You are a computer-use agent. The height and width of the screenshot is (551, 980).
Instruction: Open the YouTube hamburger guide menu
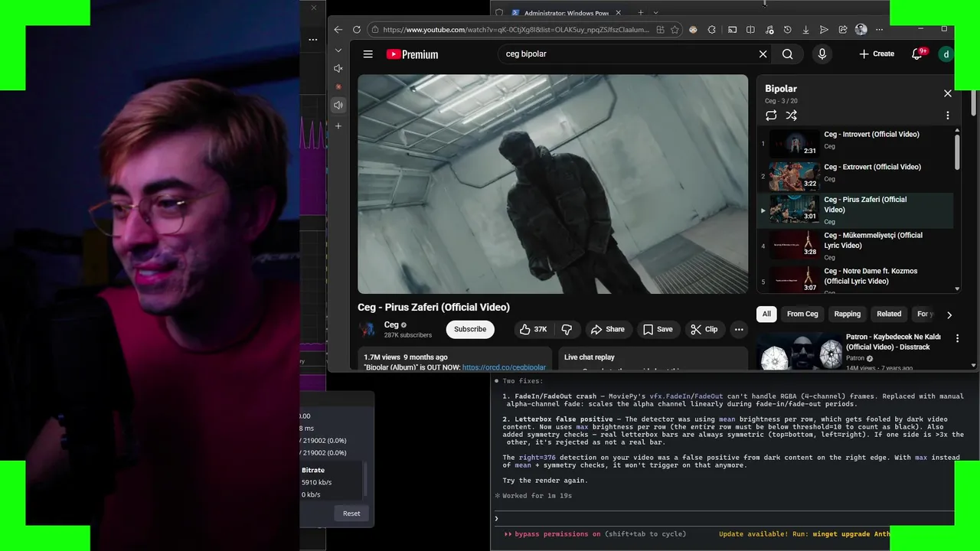(x=368, y=54)
